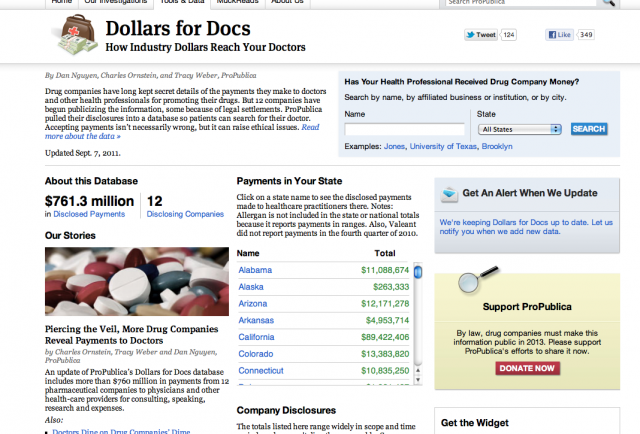Screen dimensions: 640x434
Task: Click the state list scroll down arrow
Action: (x=418, y=380)
